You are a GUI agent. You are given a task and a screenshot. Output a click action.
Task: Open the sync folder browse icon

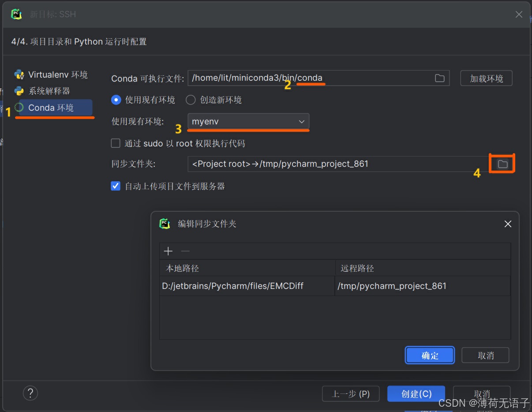click(x=502, y=164)
